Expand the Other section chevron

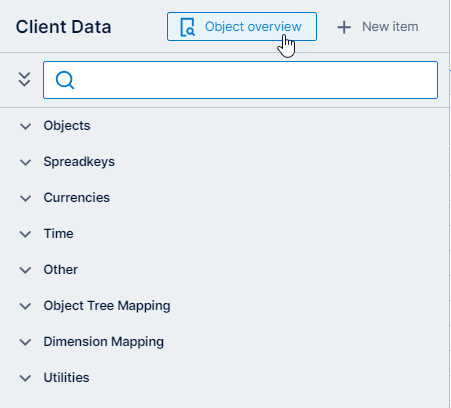point(25,270)
